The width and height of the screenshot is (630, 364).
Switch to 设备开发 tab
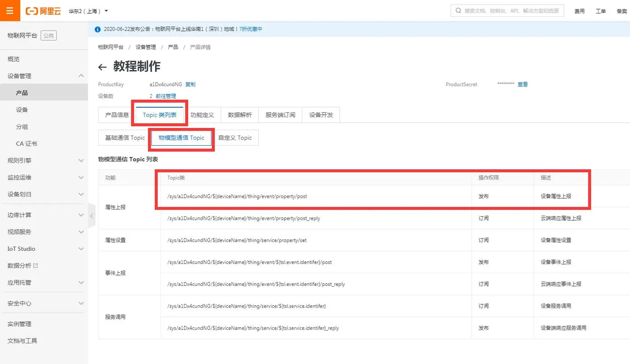pos(321,115)
